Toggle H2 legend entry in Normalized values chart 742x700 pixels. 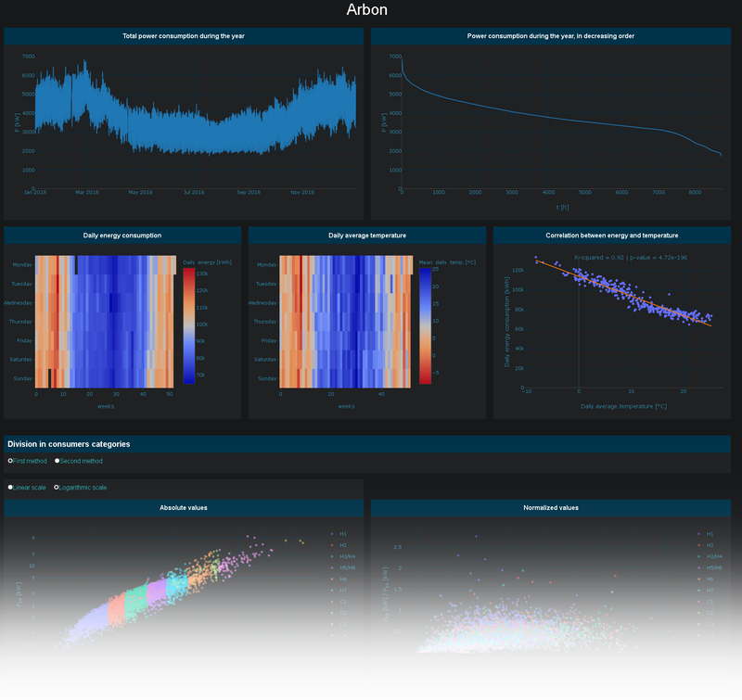(699, 545)
